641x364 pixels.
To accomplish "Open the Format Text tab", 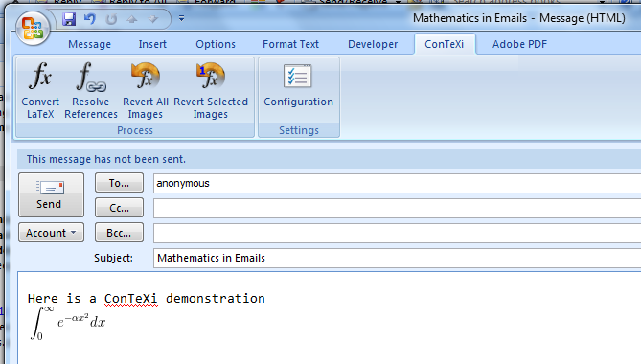I will tap(290, 44).
